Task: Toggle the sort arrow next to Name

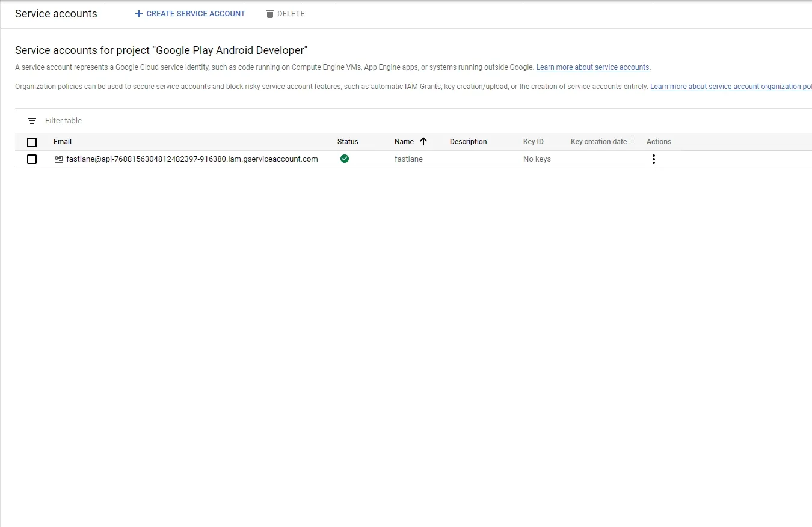Action: tap(423, 142)
